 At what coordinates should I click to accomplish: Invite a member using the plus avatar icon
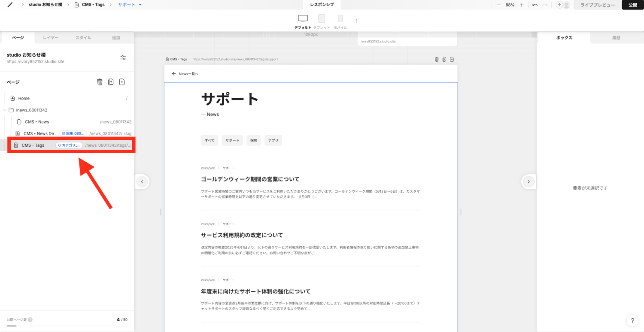coord(559,5)
